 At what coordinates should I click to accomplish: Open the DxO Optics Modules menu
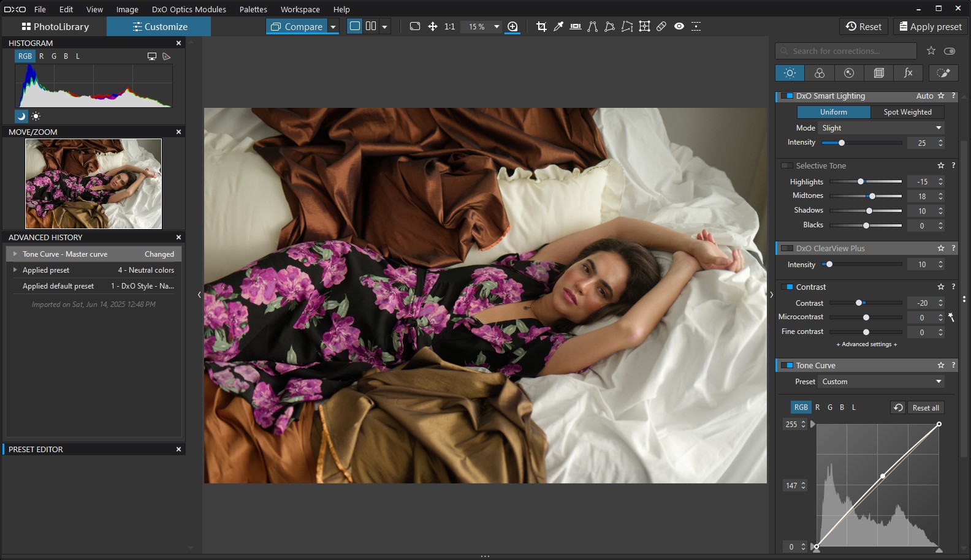189,9
